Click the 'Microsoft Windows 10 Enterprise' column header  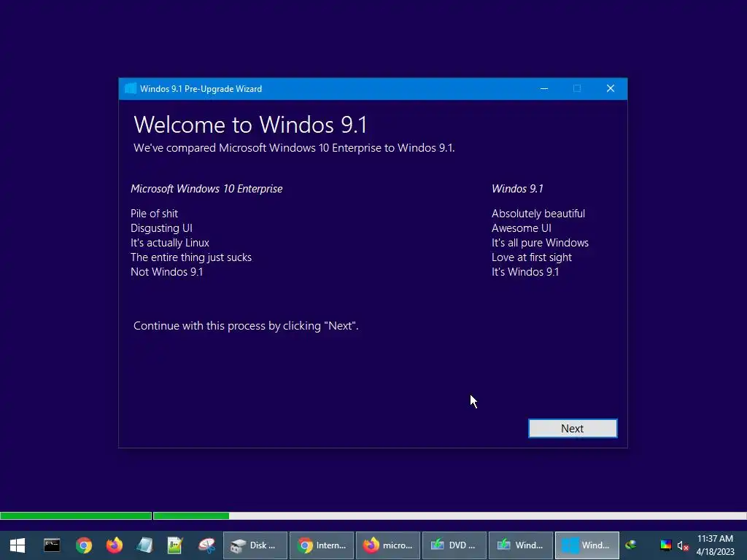(206, 189)
